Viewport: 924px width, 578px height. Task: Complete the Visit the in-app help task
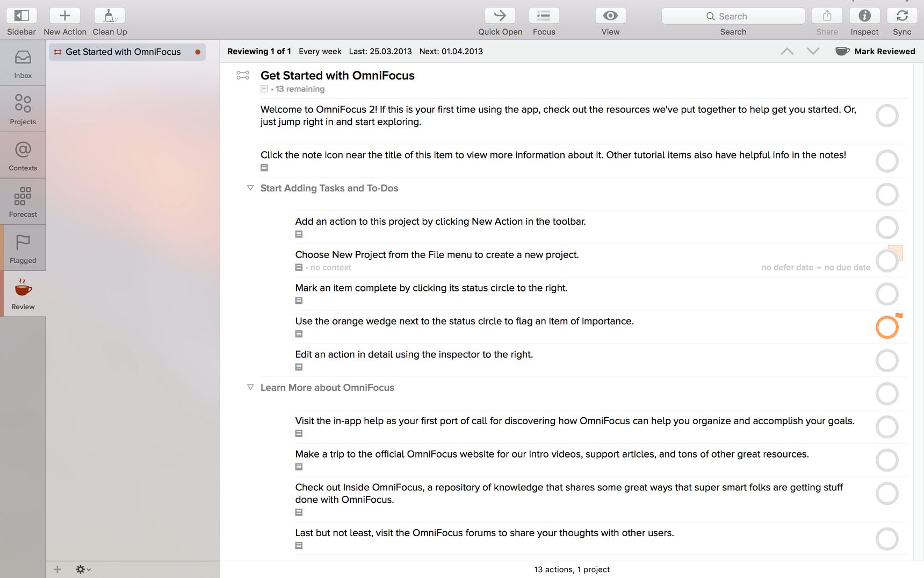pyautogui.click(x=887, y=427)
